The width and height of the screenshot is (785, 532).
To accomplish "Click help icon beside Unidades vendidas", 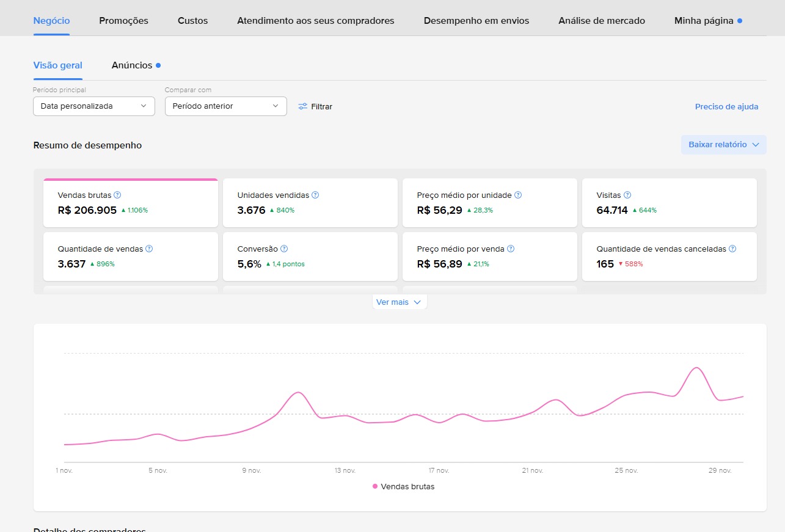I will [315, 195].
